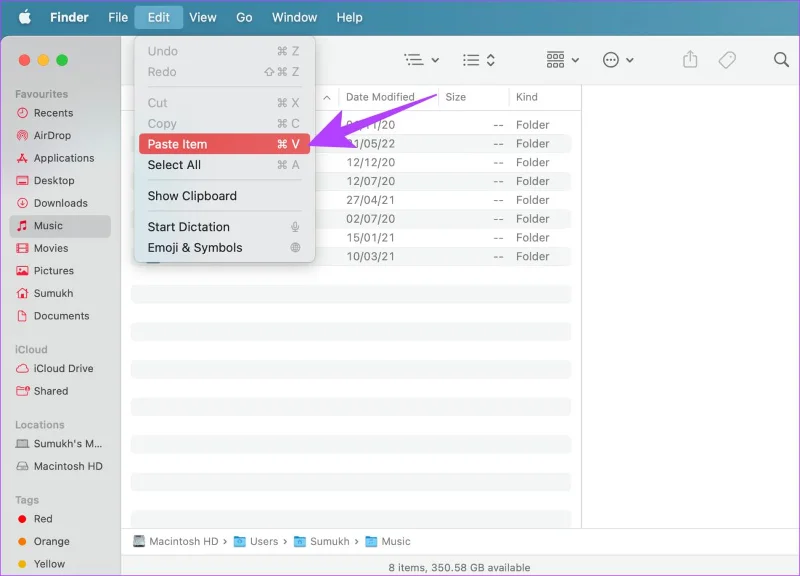Click the Macintosh HD sidebar drive icon

[22, 466]
